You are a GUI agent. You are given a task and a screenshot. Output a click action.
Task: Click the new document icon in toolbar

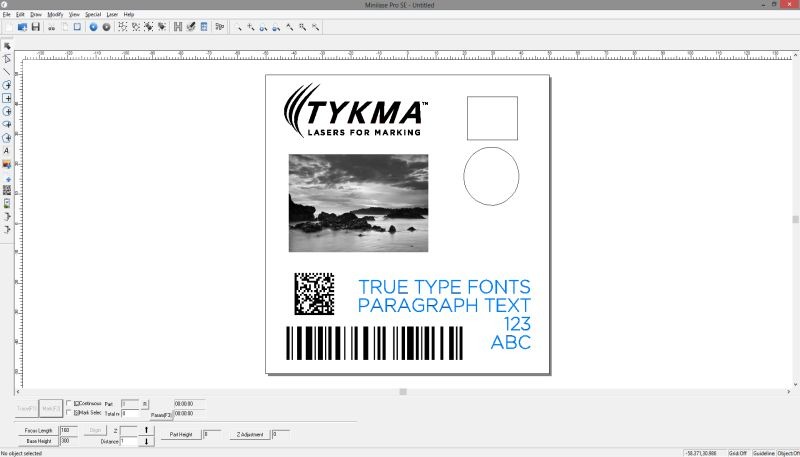(9, 27)
